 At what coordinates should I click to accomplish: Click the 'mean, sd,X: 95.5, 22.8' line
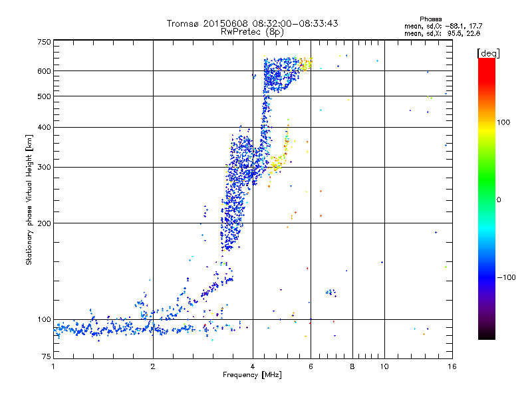442,33
